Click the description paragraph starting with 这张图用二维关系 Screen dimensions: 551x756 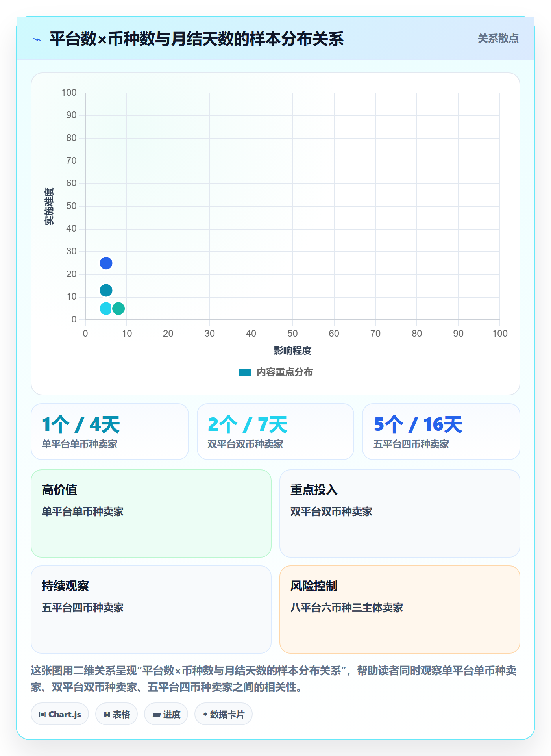click(x=274, y=679)
